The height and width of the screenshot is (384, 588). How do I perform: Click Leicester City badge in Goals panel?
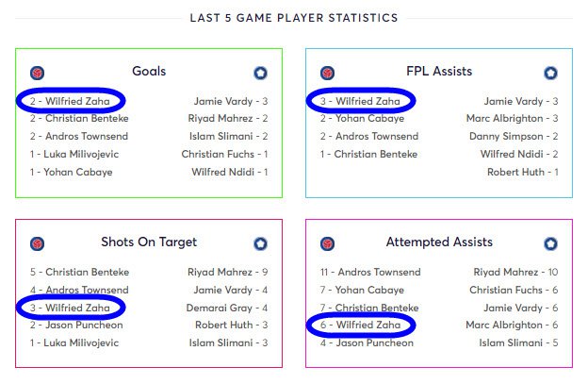point(260,73)
